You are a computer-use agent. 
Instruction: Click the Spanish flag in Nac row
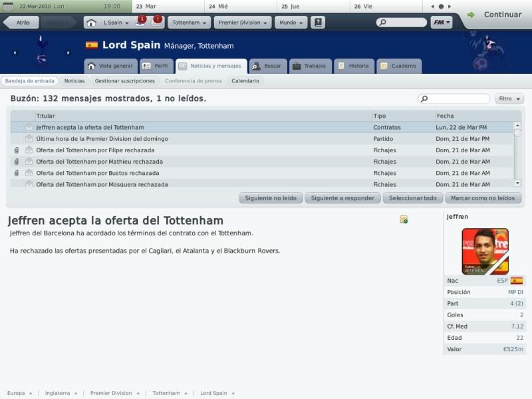click(x=517, y=281)
